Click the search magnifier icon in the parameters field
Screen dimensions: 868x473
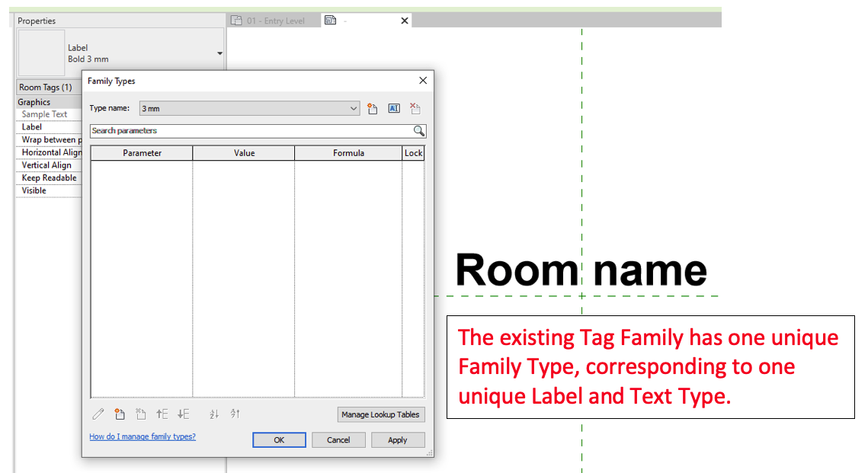[x=419, y=131]
